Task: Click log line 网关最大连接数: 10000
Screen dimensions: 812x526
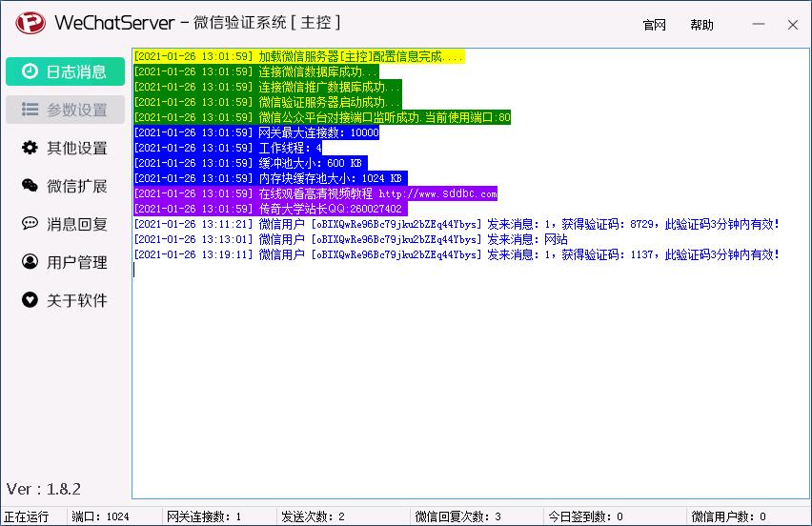Action: coord(255,132)
